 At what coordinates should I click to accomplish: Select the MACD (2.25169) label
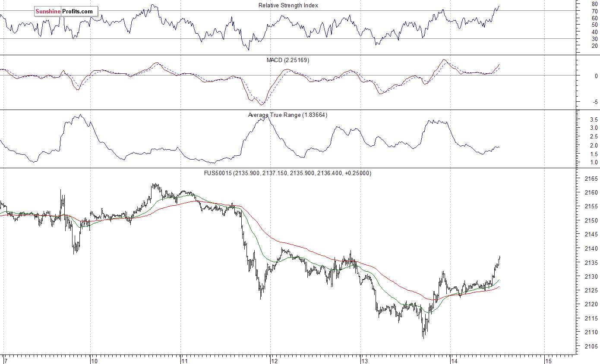(288, 60)
